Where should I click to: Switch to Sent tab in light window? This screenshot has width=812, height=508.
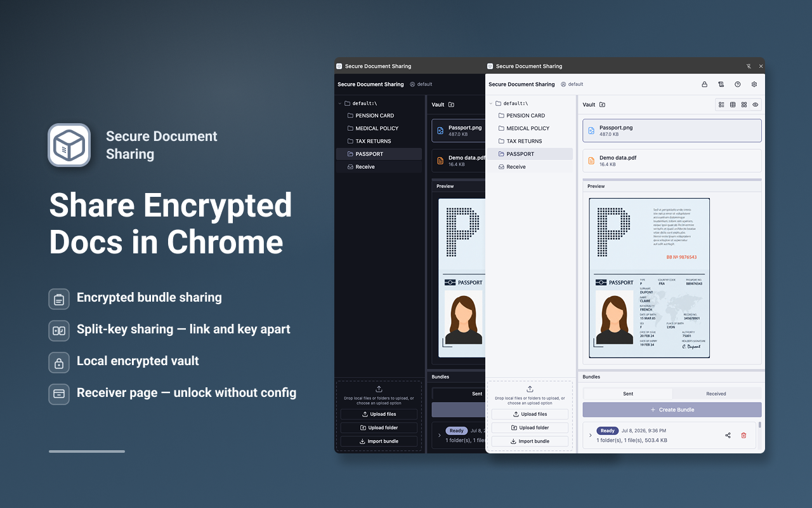pos(628,394)
